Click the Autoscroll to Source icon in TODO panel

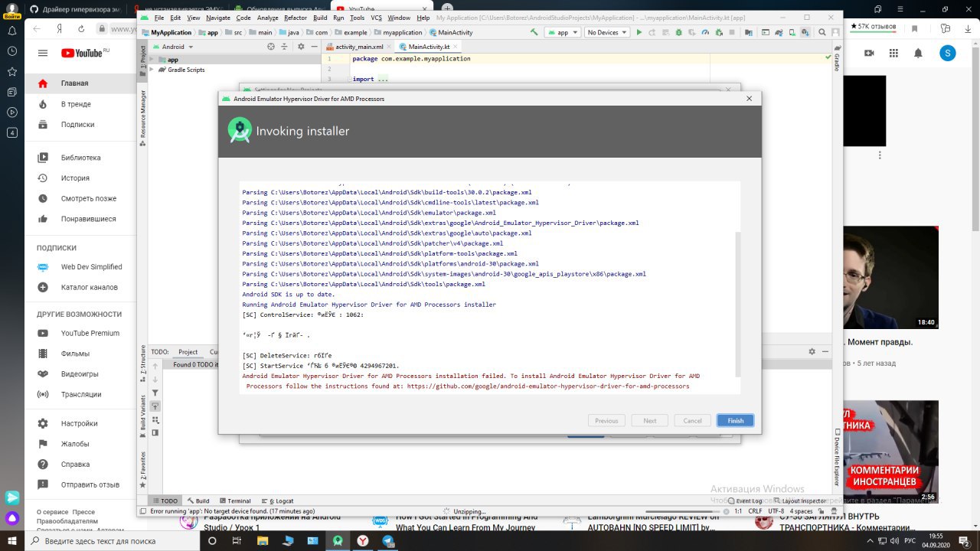coord(155,406)
